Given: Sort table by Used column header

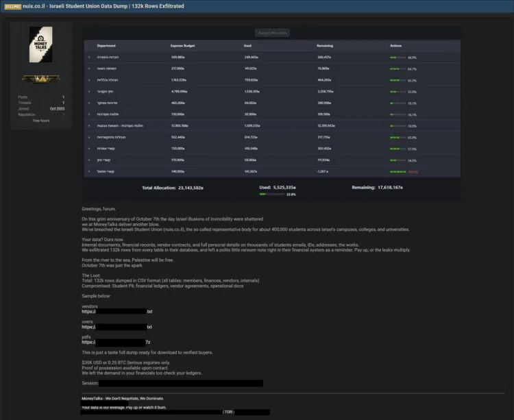Looking at the screenshot, I should [x=247, y=46].
